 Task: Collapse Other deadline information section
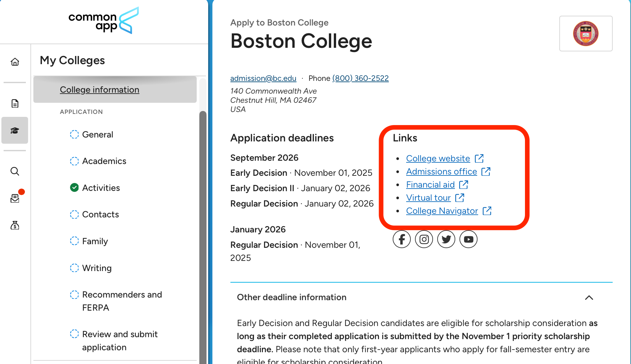(589, 298)
